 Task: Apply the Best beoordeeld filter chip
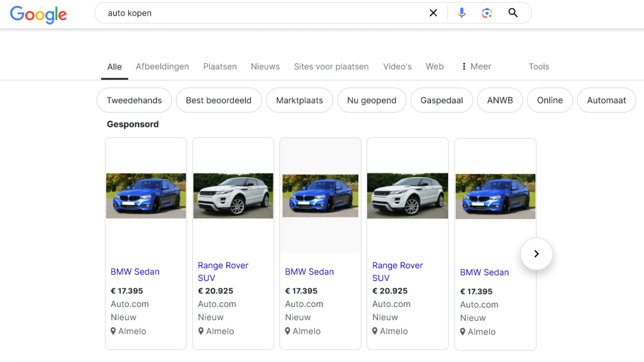tap(219, 100)
